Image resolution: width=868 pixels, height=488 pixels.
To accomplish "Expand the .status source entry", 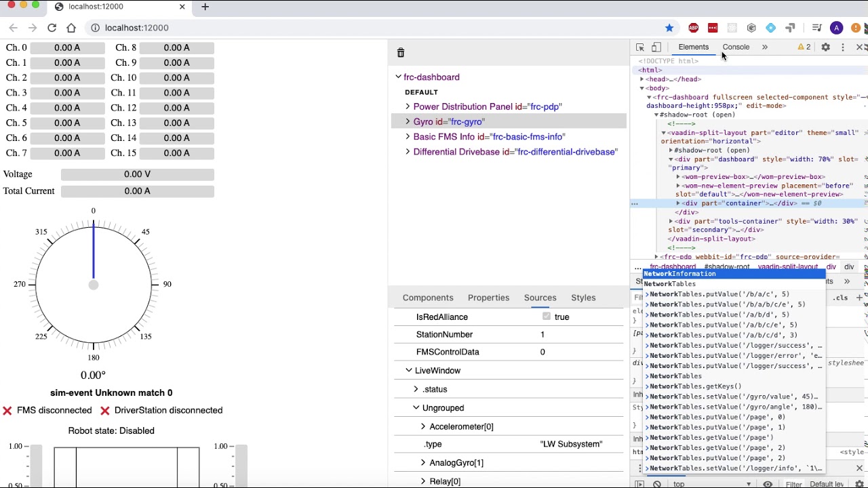I will pyautogui.click(x=416, y=389).
